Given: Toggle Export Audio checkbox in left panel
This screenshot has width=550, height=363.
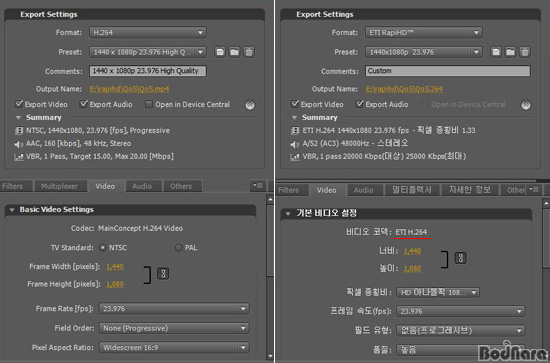Looking at the screenshot, I should click(x=83, y=104).
